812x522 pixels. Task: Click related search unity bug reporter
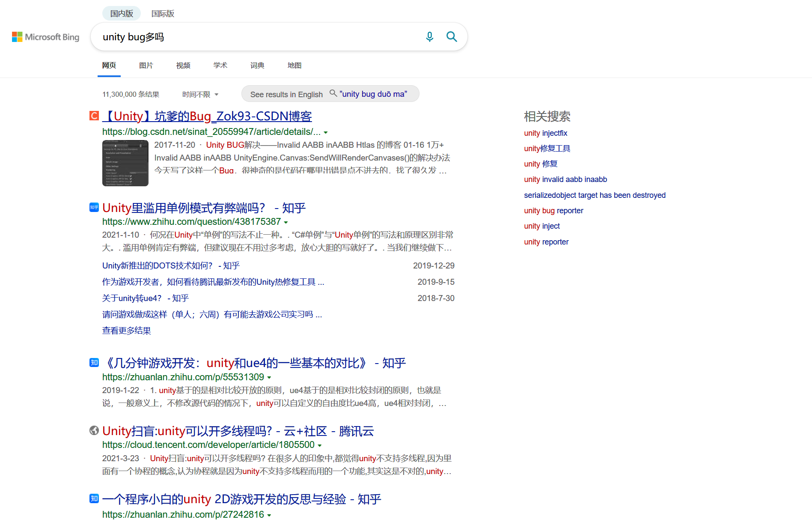point(553,211)
